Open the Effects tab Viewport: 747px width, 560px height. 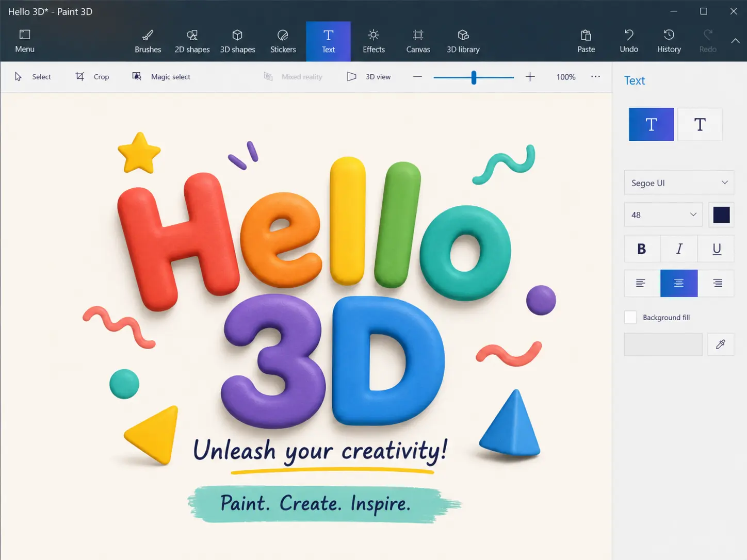pyautogui.click(x=374, y=41)
